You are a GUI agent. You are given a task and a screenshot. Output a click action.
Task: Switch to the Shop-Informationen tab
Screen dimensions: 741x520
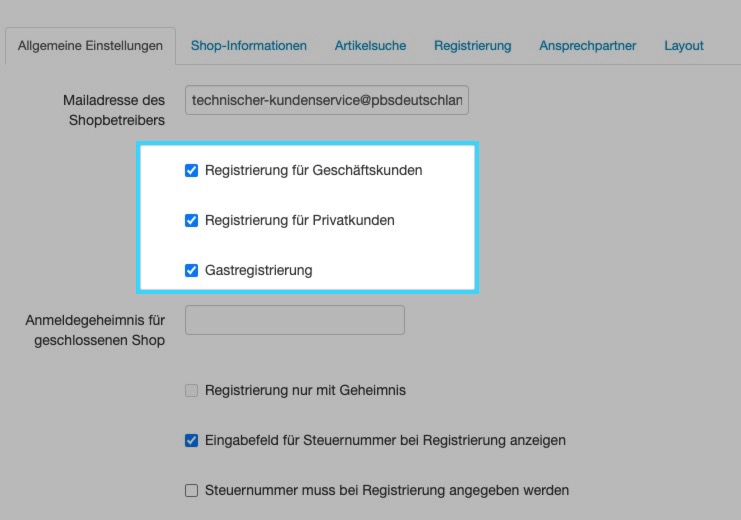click(248, 46)
